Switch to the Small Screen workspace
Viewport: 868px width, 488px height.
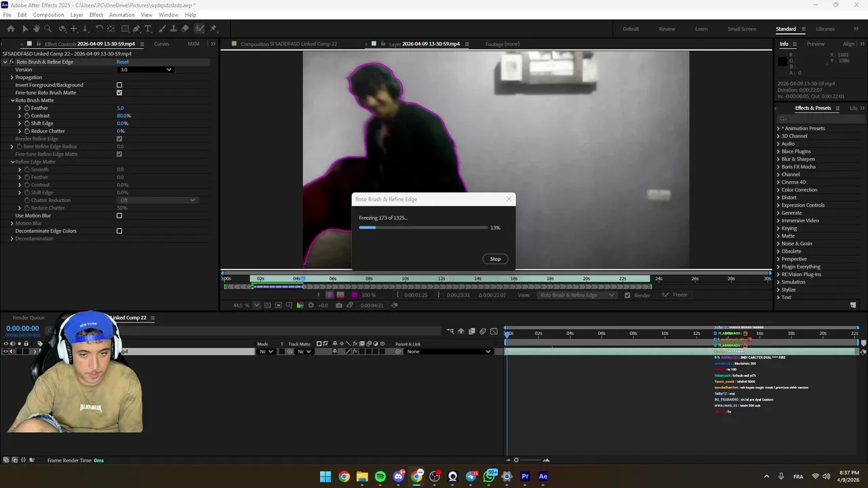pyautogui.click(x=742, y=29)
